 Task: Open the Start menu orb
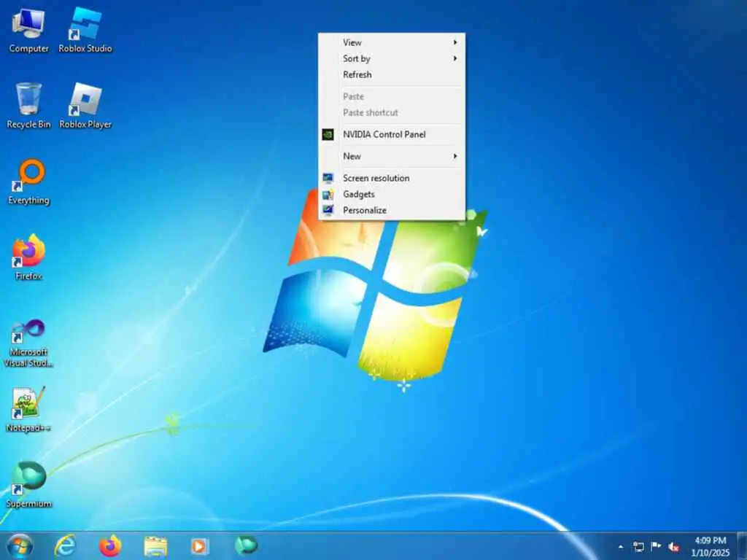click(20, 545)
